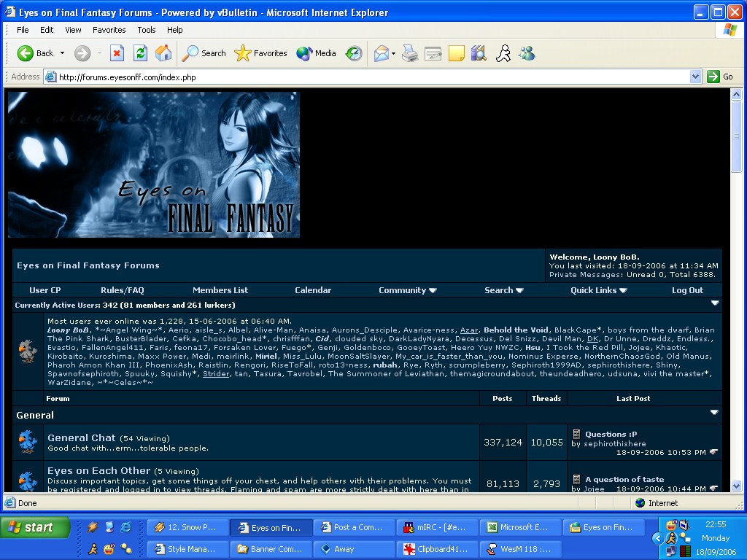747x560 pixels.
Task: Click the yellow Discuss note icon
Action: point(456,53)
